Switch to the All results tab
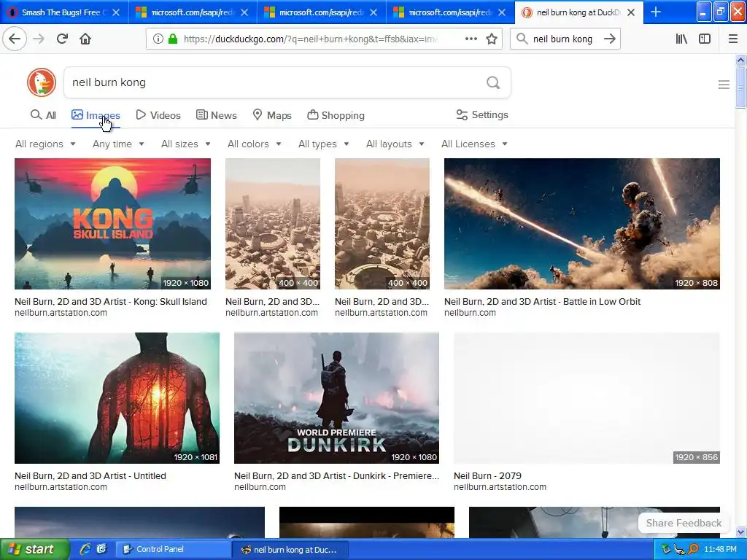Screen dimensions: 747x560 (43, 115)
